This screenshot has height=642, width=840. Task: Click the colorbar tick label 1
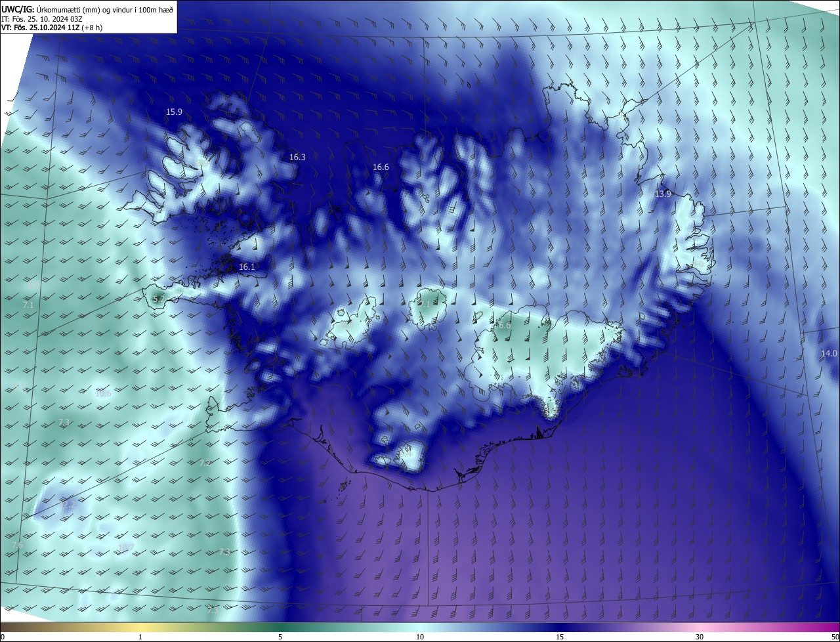[140, 637]
